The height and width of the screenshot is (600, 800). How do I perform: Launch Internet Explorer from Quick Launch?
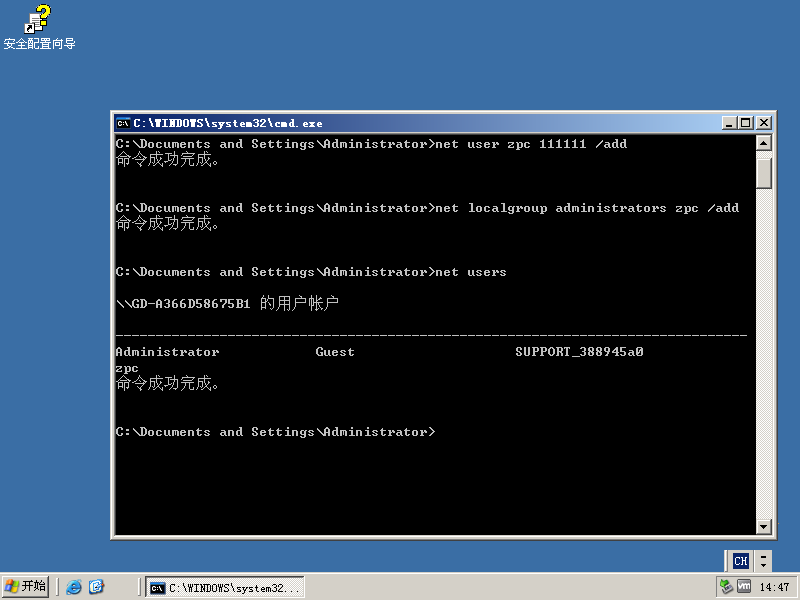(74, 587)
